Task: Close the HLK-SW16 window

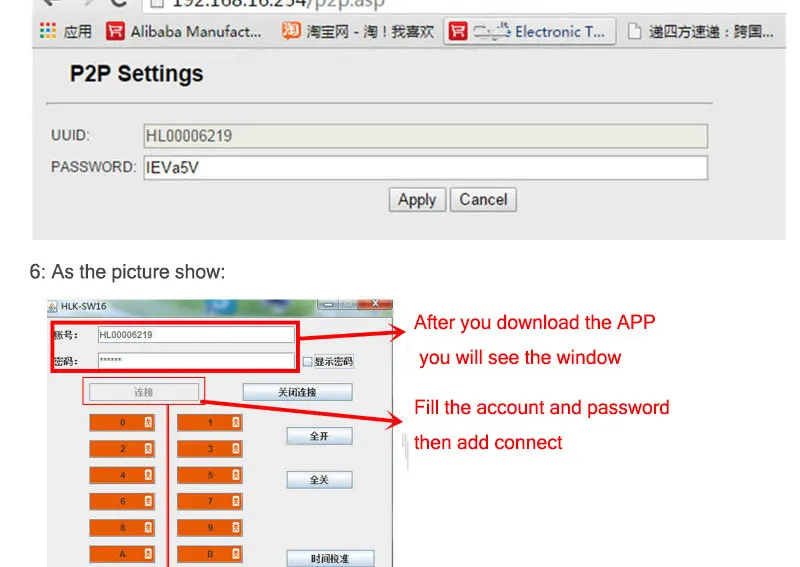Action: point(375,304)
